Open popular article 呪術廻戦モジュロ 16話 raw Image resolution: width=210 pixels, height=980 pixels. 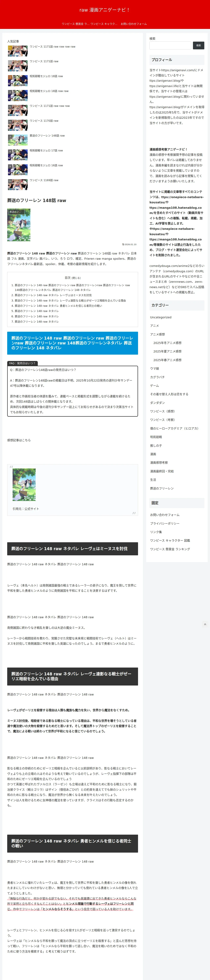[46, 165]
